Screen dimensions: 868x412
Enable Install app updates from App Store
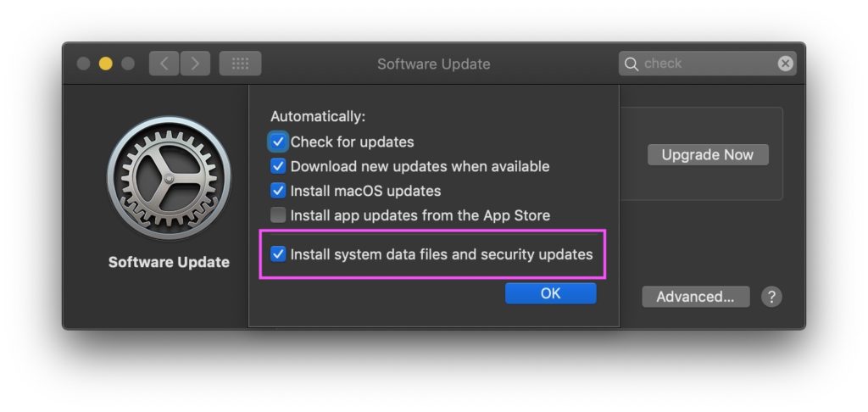click(278, 215)
